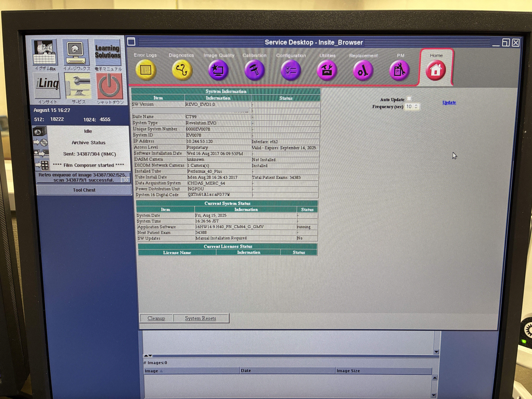Viewport: 532px width, 399px height.
Task: Click scrollbar down arrow in image list
Action: pyautogui.click(x=434, y=395)
